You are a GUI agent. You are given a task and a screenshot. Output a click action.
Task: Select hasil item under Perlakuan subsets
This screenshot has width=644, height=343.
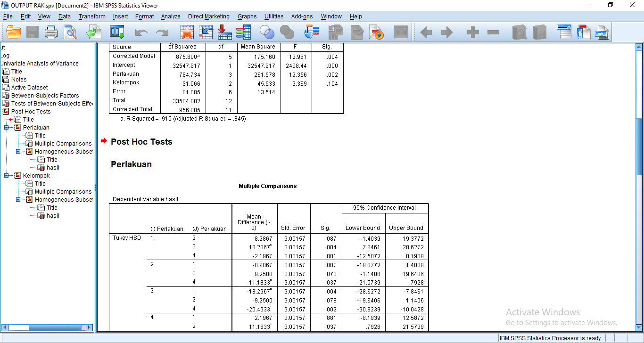[53, 168]
